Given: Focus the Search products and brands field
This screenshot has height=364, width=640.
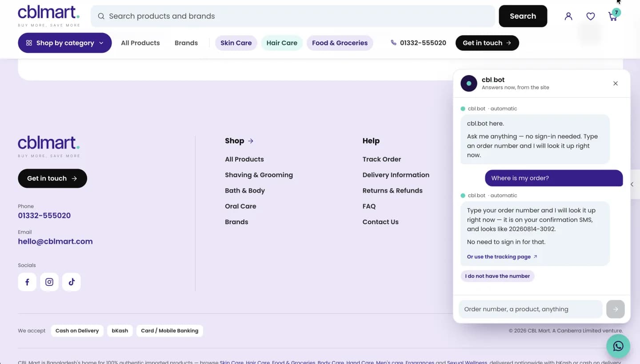Looking at the screenshot, I should [293, 16].
